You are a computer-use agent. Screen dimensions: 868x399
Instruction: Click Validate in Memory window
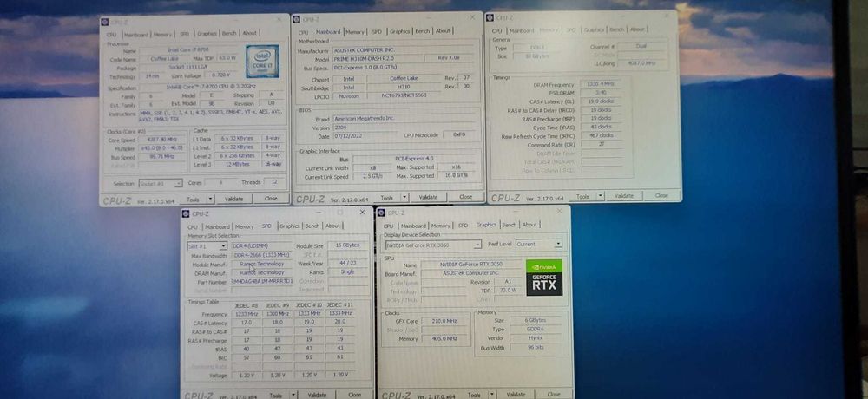tap(624, 196)
